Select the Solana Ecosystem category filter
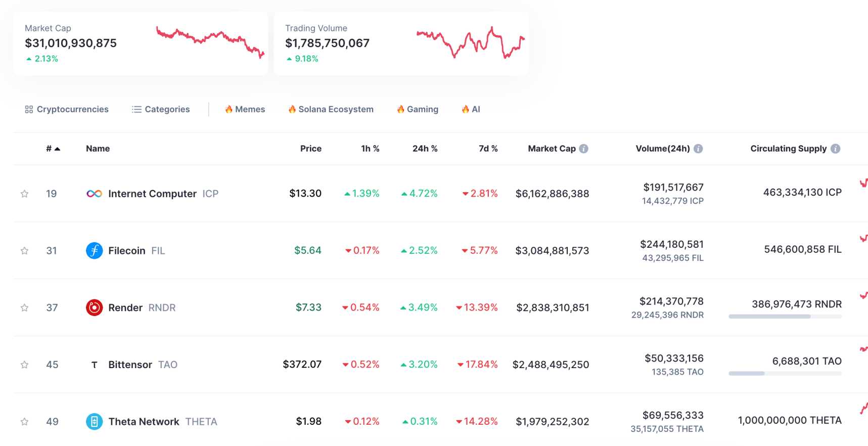Image resolution: width=868 pixels, height=446 pixels. tap(331, 109)
